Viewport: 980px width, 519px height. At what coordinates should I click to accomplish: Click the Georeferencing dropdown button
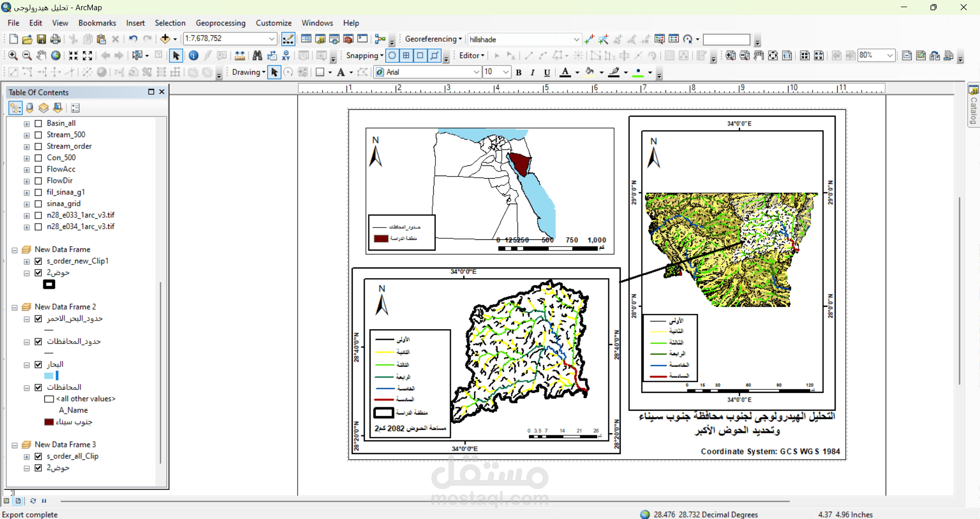tap(433, 39)
